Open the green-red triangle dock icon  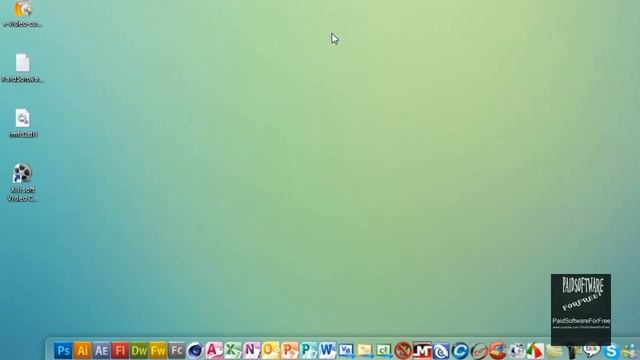pos(535,351)
